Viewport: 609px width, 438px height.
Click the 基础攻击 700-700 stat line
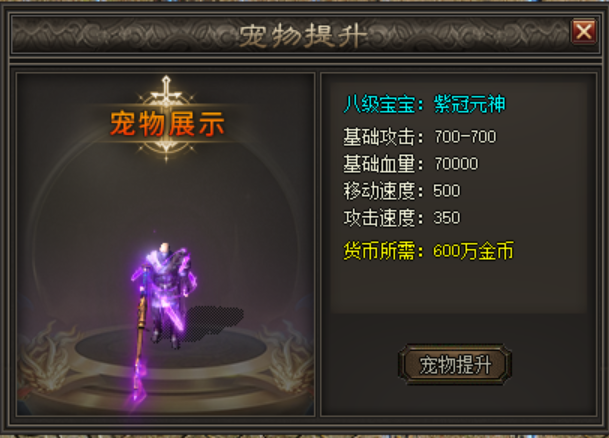419,137
